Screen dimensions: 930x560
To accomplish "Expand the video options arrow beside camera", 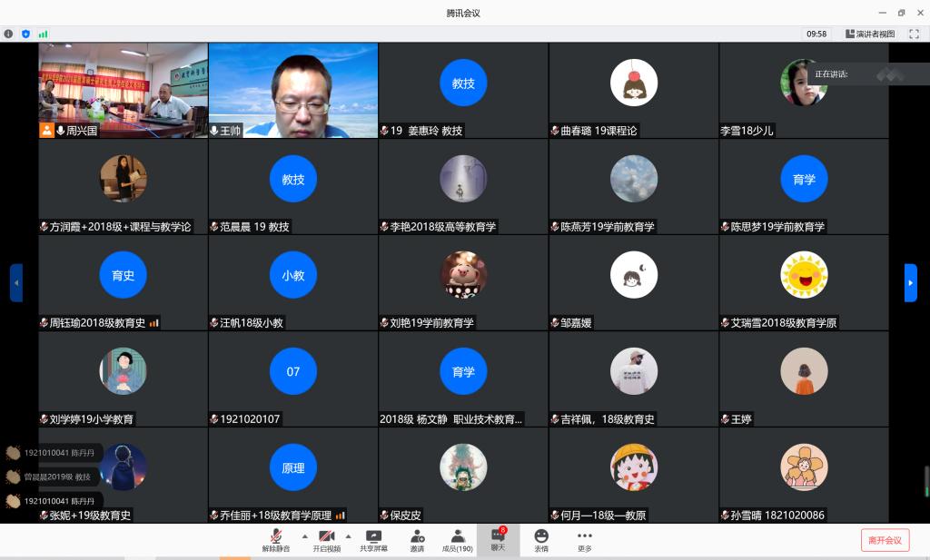I will click(x=348, y=536).
